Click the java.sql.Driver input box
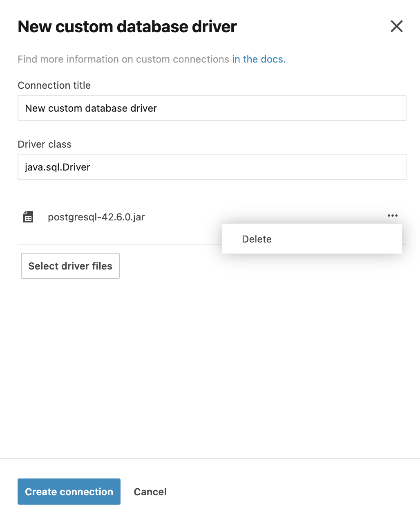The height and width of the screenshot is (521, 420). (x=212, y=167)
